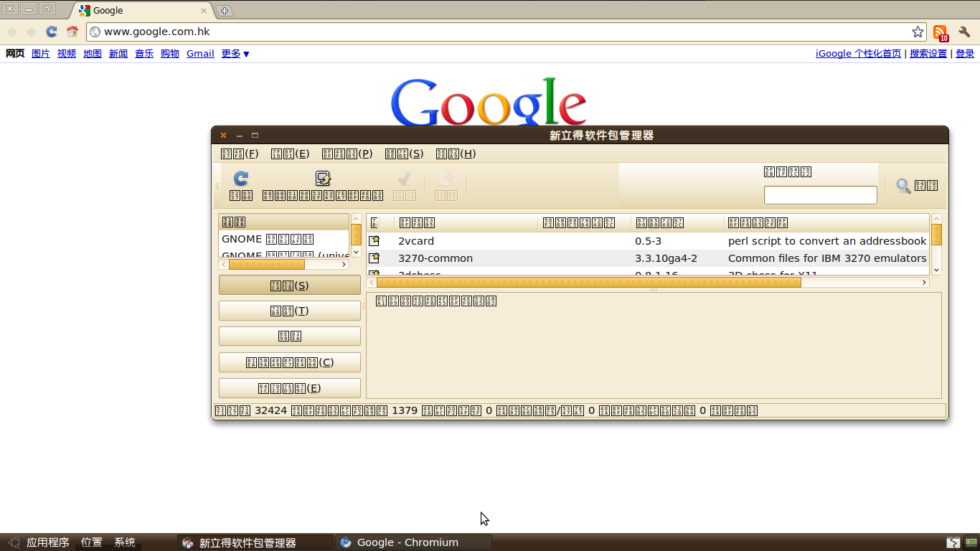Expand the 更多 dropdown on Google
Image resolution: width=980 pixels, height=551 pixels.
click(x=235, y=54)
